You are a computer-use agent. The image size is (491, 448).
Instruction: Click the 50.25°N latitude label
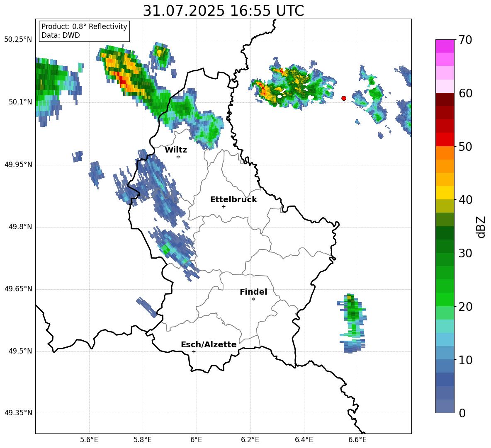[18, 40]
